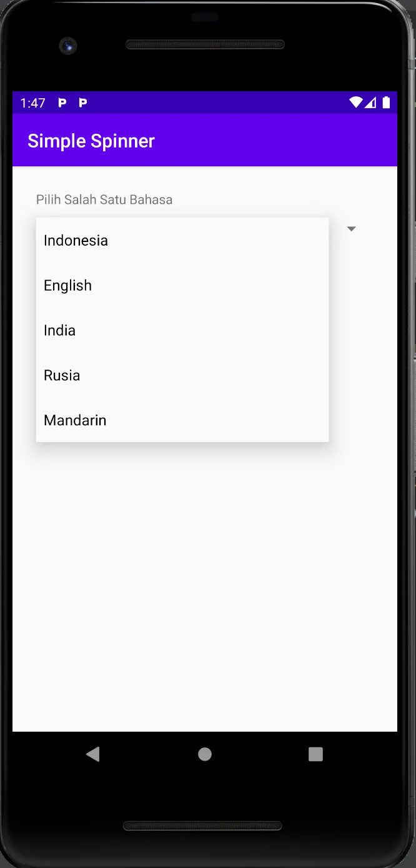Select Indonesia from the language list
The image size is (416, 868).
pyautogui.click(x=182, y=240)
